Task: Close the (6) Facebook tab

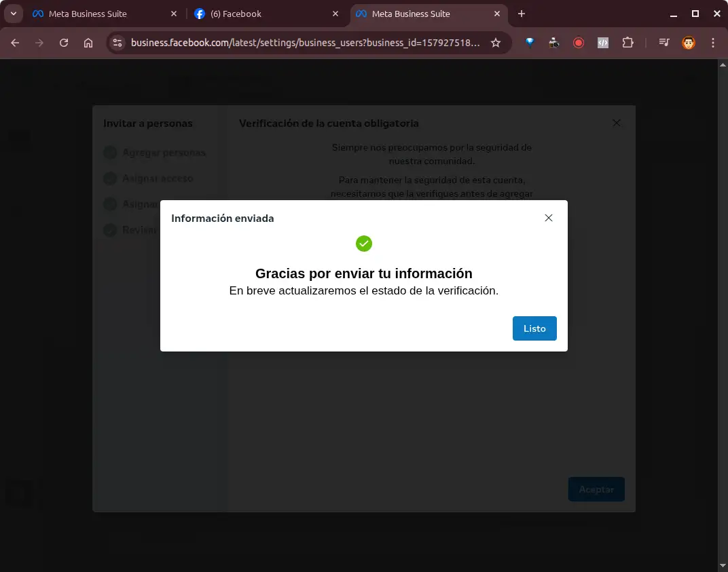Action: point(335,14)
